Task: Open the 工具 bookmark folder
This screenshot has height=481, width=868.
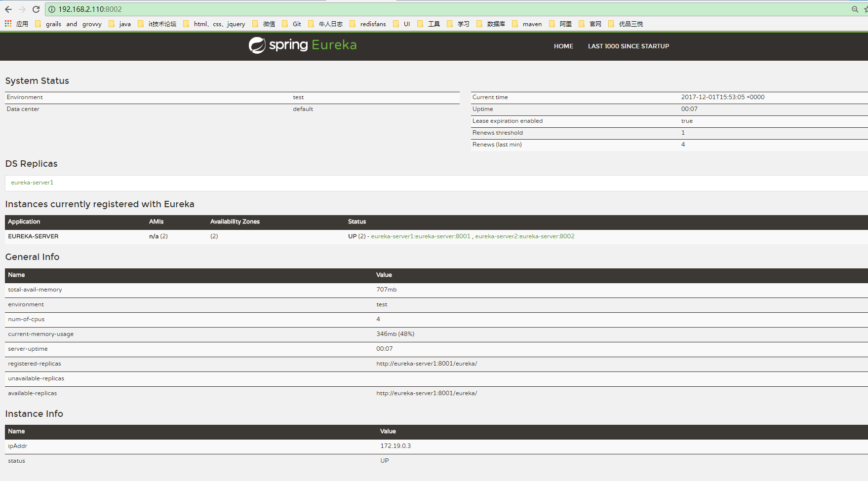Action: tap(429, 24)
